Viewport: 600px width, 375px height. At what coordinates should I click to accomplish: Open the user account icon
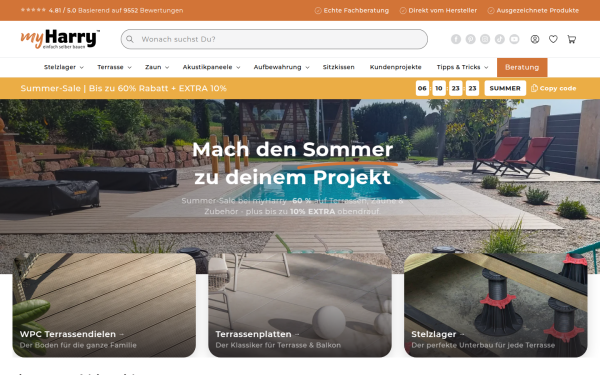535,39
